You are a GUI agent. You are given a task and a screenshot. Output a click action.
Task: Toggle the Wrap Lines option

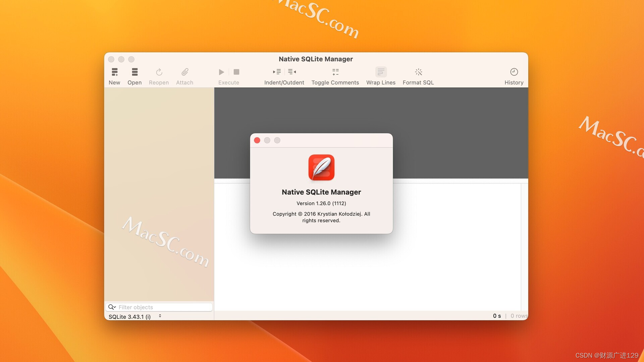(381, 72)
